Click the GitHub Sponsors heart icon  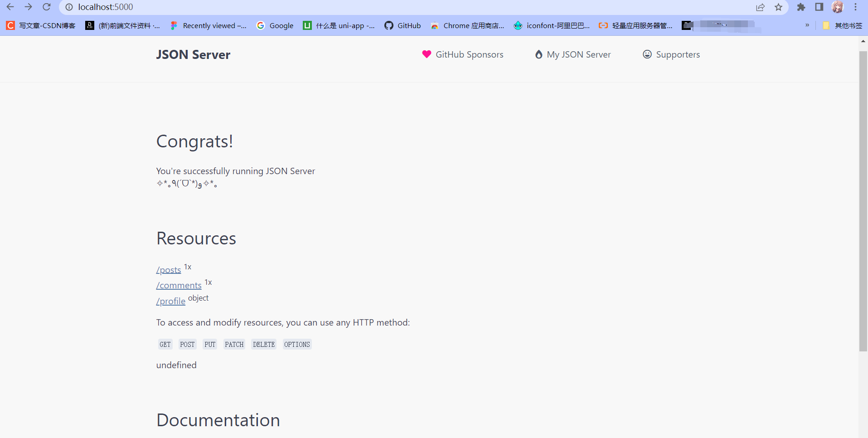[x=427, y=54]
